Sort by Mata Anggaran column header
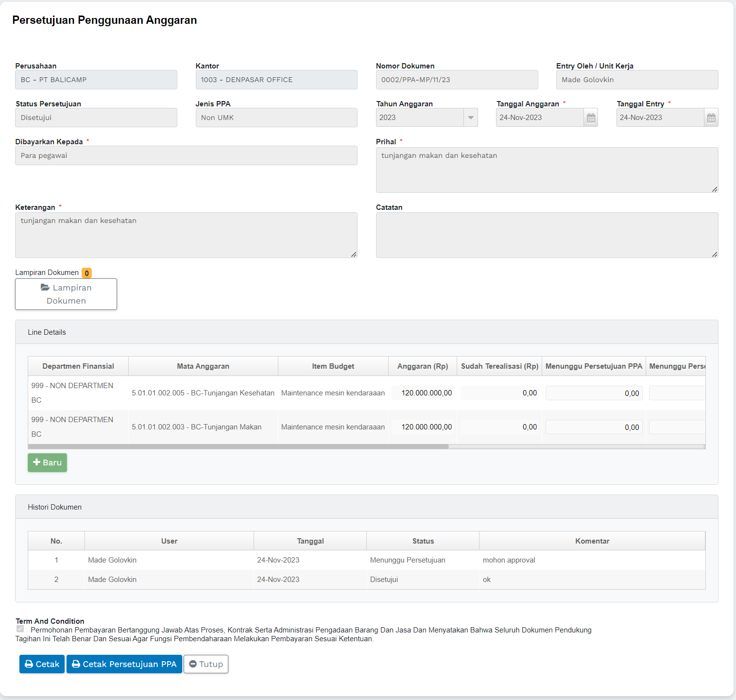 203,366
